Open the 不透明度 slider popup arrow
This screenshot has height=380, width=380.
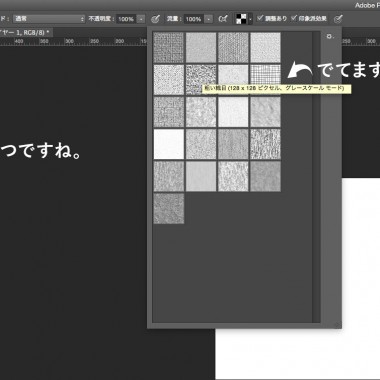(141, 19)
